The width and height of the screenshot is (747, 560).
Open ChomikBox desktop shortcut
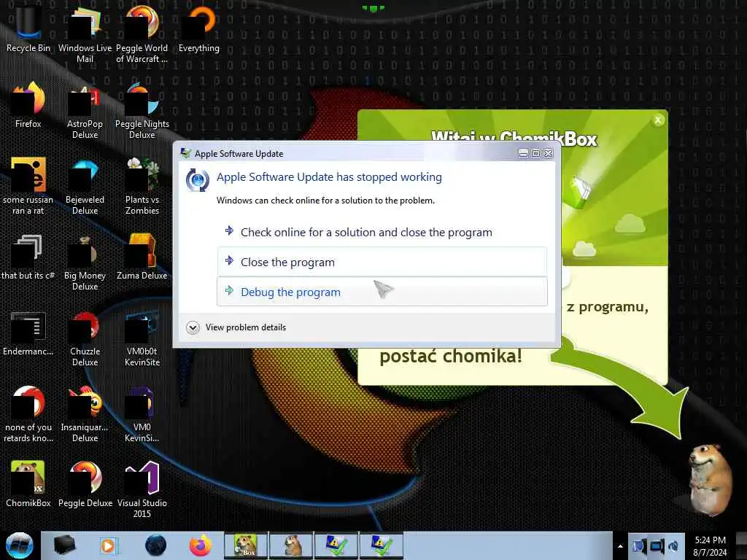(x=28, y=483)
